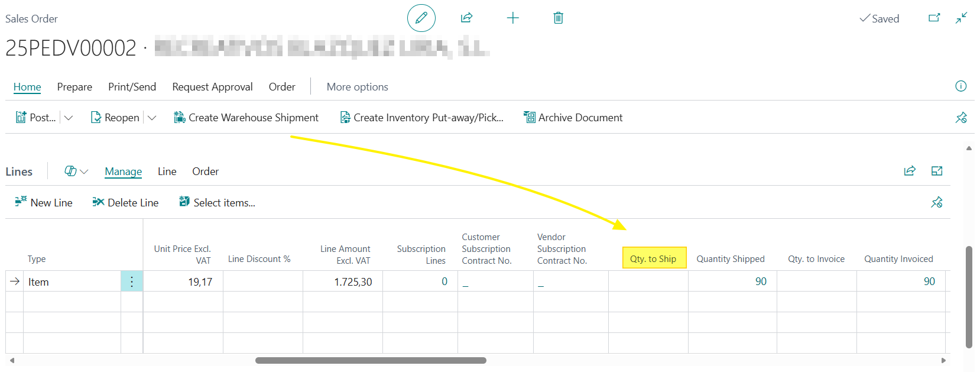Click the 25PEDV00002 order title
The image size is (980, 372).
click(70, 48)
